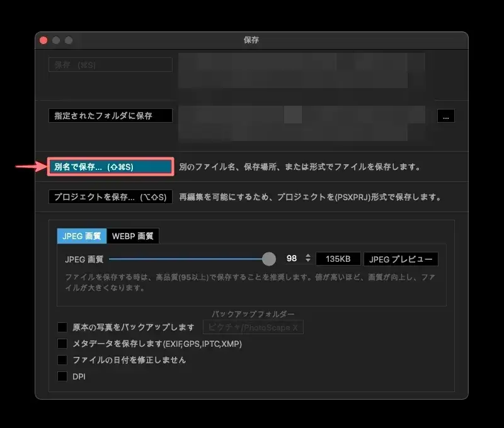Toggle the DPI checkbox
504x428 pixels.
pyautogui.click(x=62, y=376)
